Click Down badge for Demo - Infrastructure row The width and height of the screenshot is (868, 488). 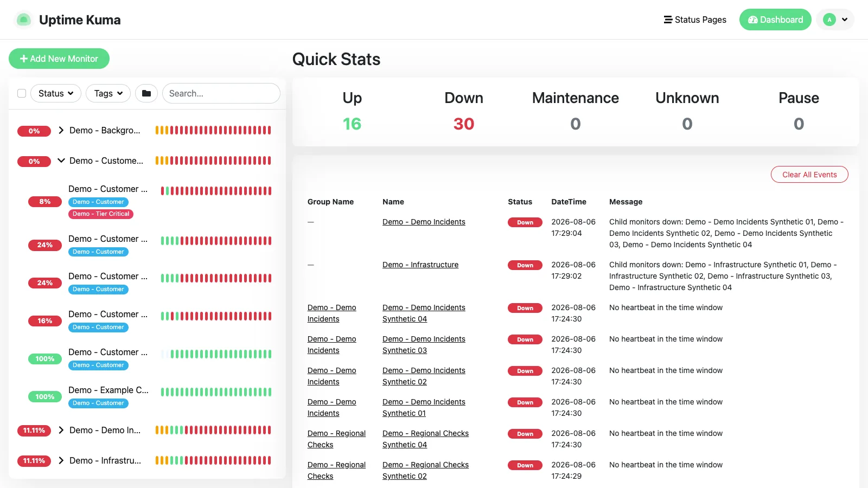(525, 265)
